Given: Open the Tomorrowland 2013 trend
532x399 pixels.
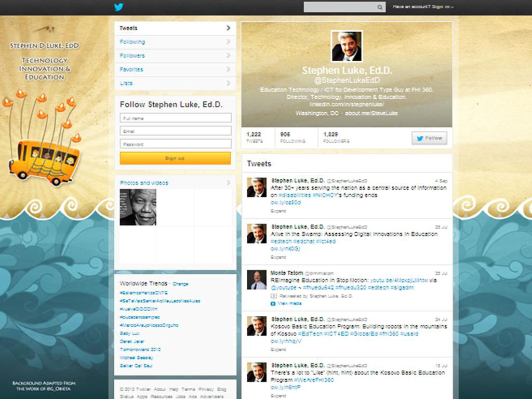Looking at the screenshot, I should pos(140,350).
